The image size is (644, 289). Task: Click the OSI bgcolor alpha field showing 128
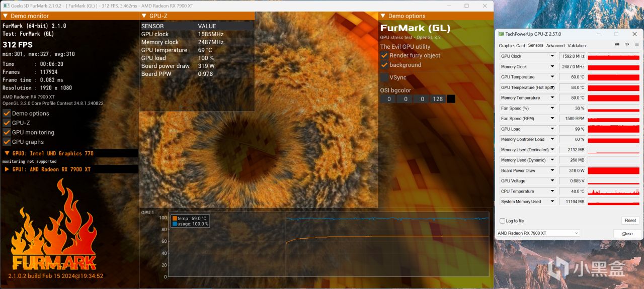coord(438,99)
